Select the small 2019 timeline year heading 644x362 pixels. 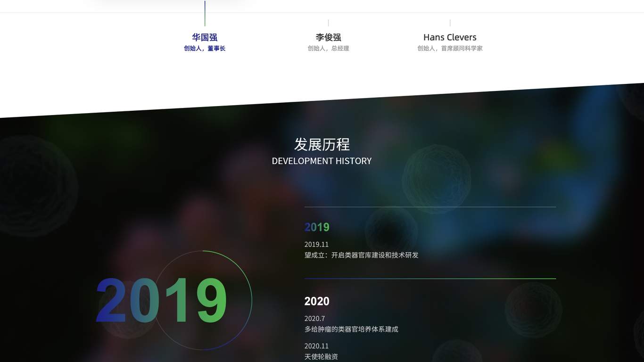(x=317, y=227)
